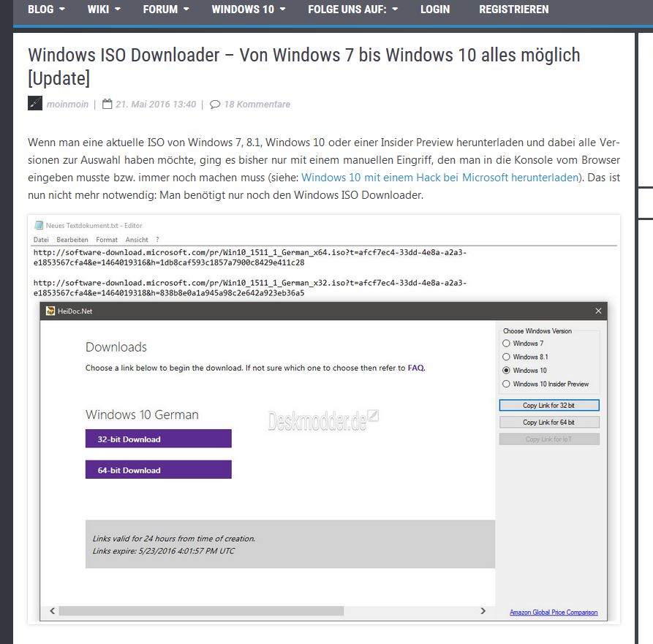Viewport: 653px width, 644px height.
Task: Open the FAQ link in Downloads text
Action: pos(416,368)
